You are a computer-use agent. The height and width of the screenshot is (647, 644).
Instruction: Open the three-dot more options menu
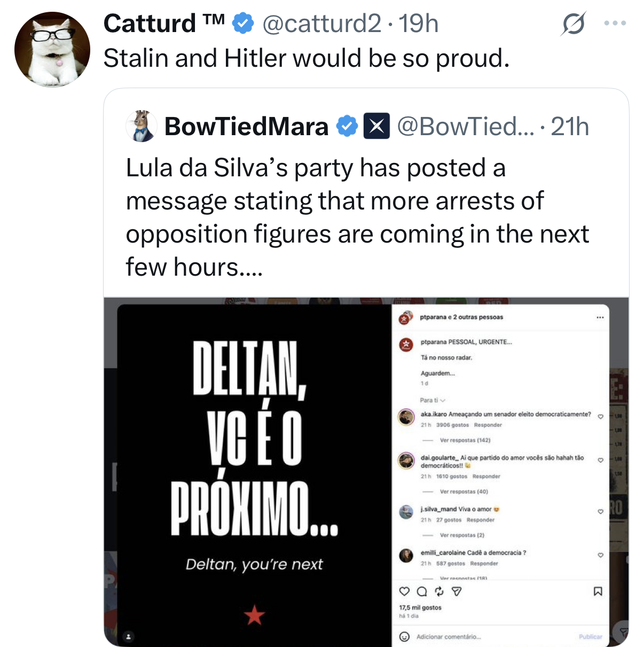[615, 24]
